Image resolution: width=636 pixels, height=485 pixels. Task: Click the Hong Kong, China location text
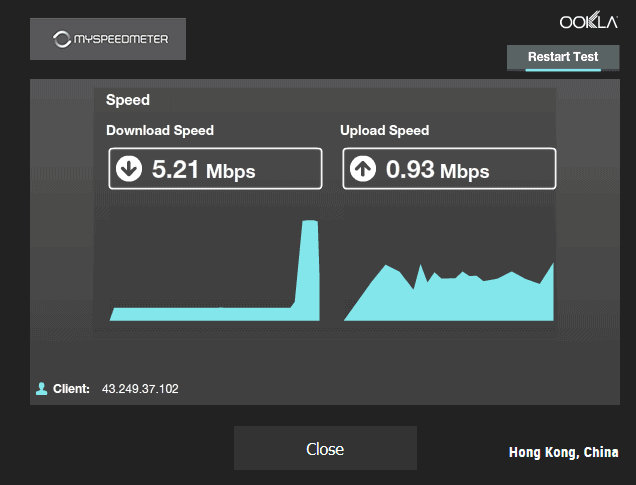[563, 452]
